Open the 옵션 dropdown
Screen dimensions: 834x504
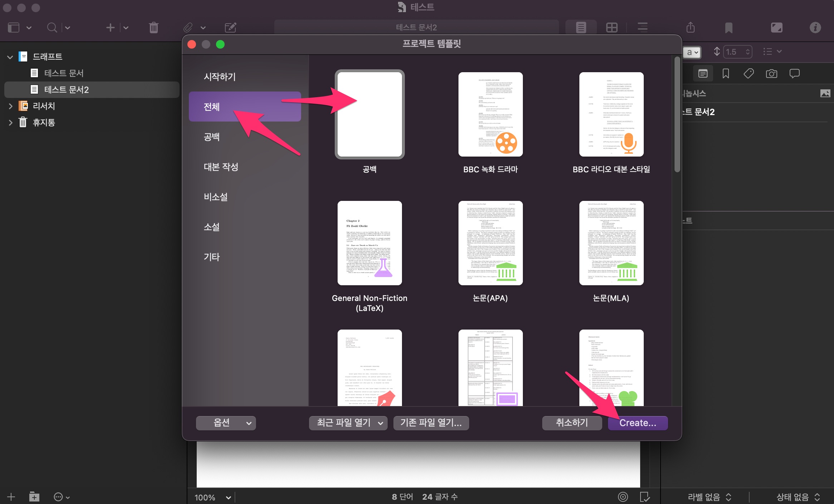coord(226,423)
